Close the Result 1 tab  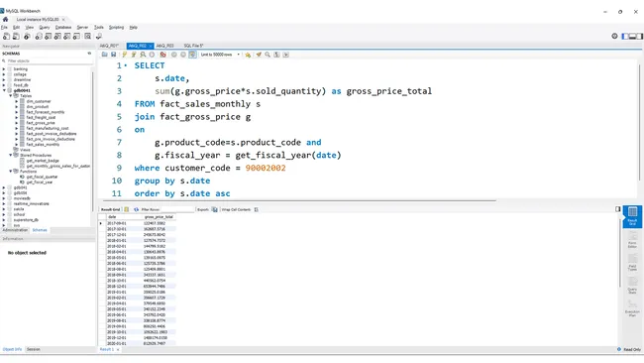[x=118, y=349]
